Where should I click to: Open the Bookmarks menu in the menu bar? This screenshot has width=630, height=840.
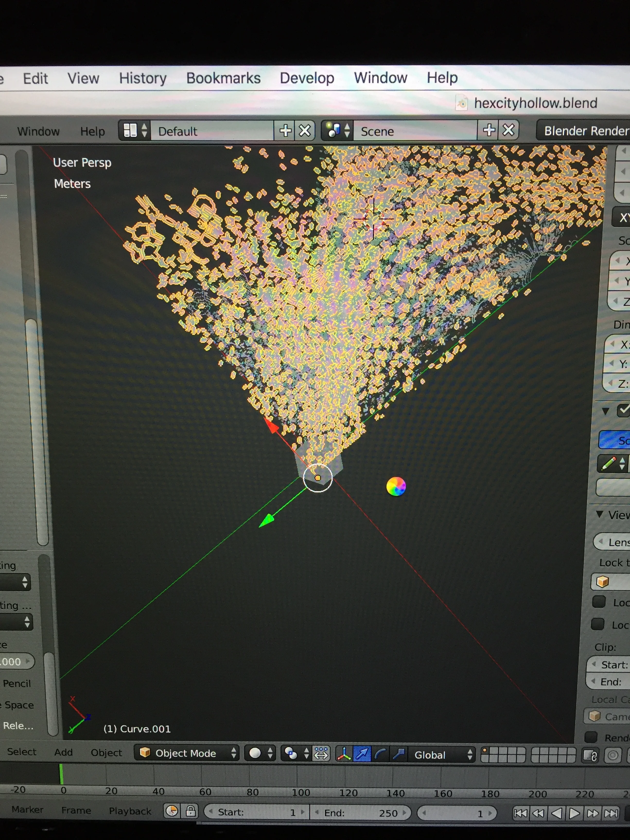coord(223,78)
